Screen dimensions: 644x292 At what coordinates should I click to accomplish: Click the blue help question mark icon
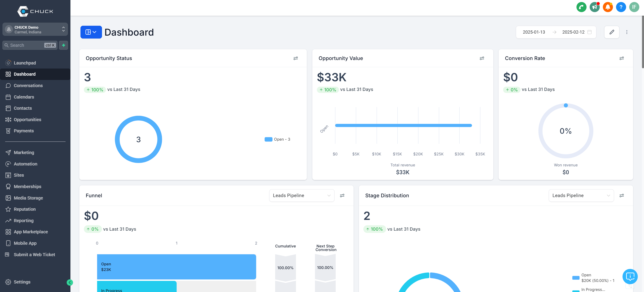click(621, 7)
